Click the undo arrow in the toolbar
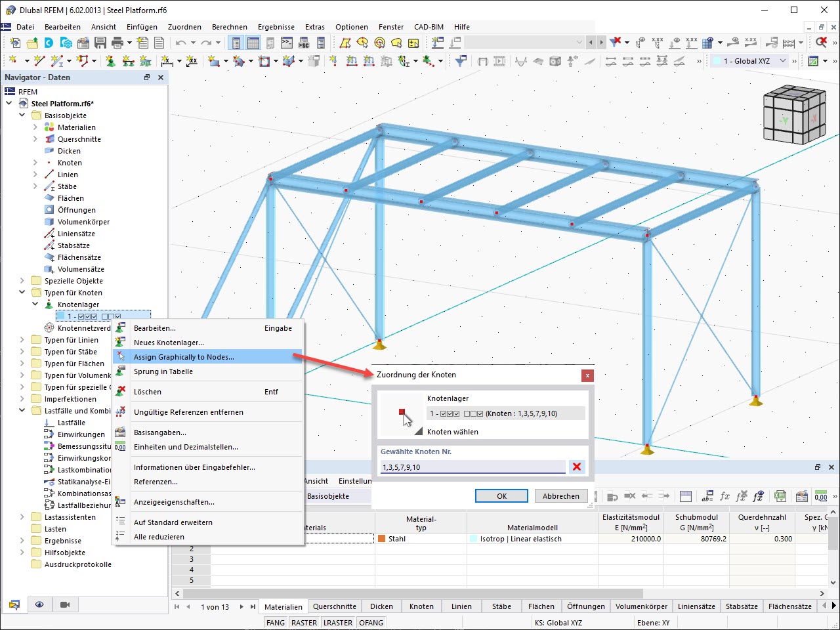Image resolution: width=840 pixels, height=630 pixels. point(180,43)
